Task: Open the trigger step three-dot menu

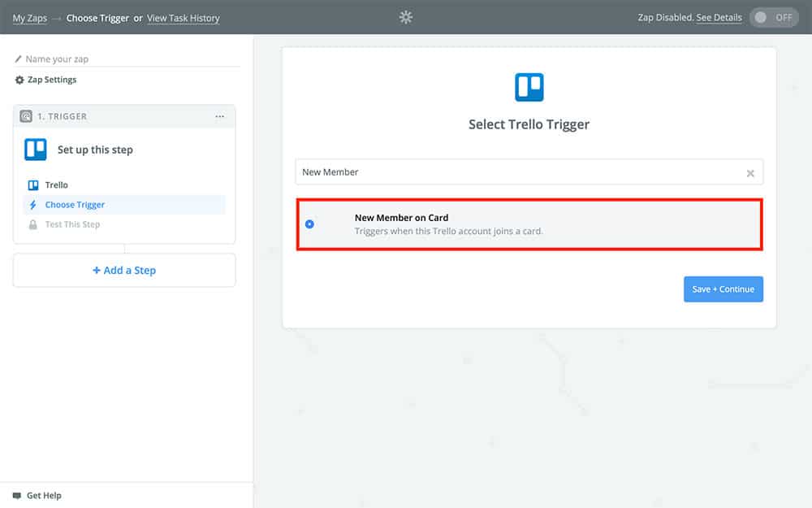Action: coord(220,116)
